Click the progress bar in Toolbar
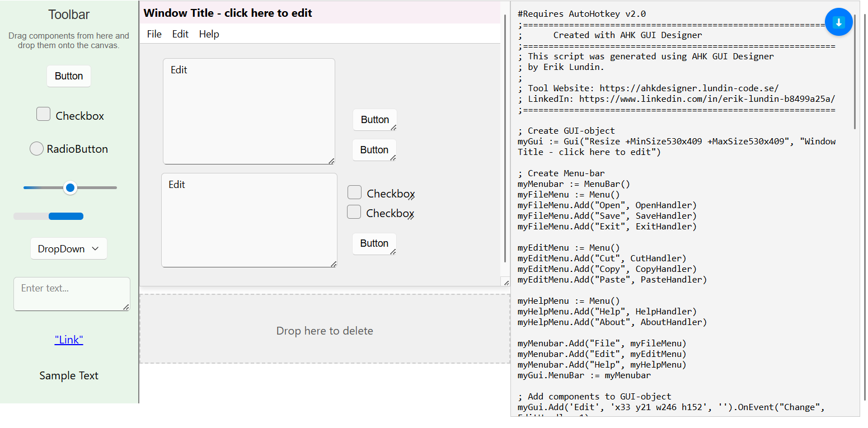This screenshot has height=428, width=868. (49, 217)
